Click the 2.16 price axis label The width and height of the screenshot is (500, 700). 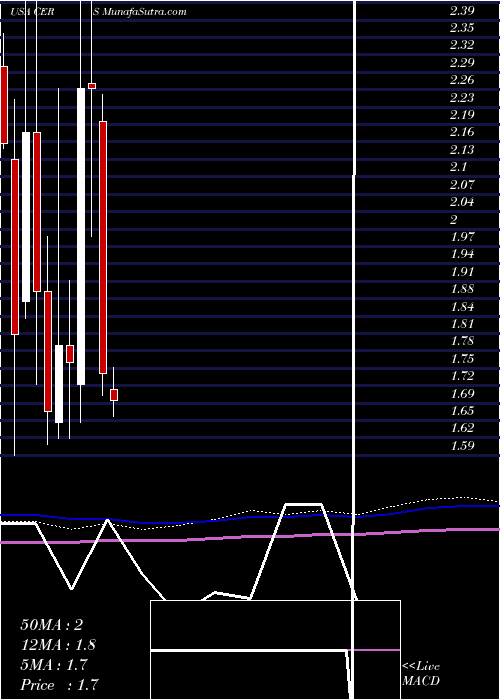(x=462, y=132)
